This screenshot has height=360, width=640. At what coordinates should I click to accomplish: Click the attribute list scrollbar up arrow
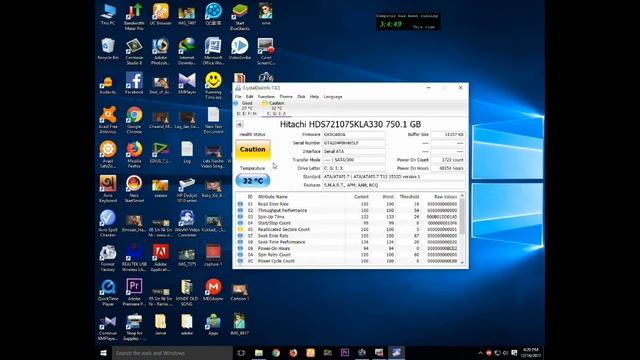(x=462, y=196)
